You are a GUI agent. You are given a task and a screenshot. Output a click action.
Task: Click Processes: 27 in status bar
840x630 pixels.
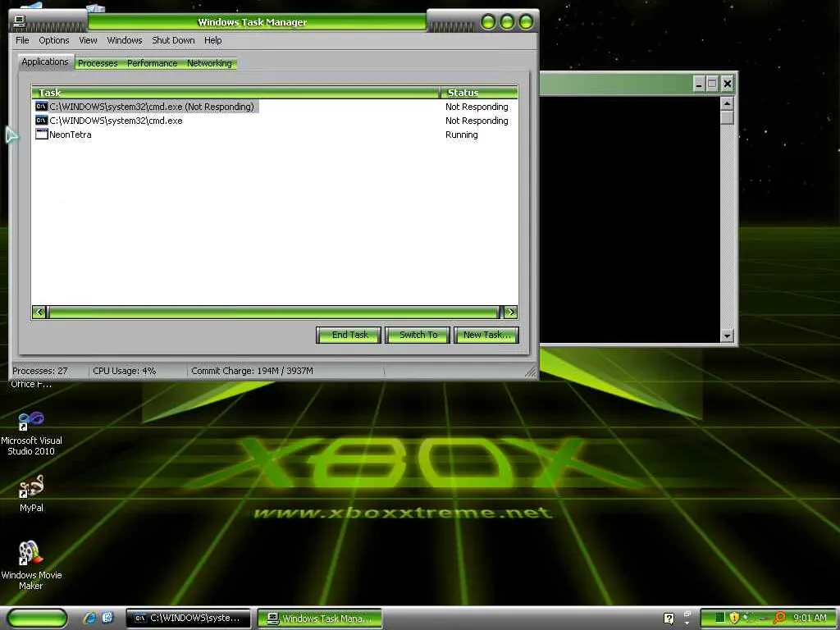click(40, 371)
